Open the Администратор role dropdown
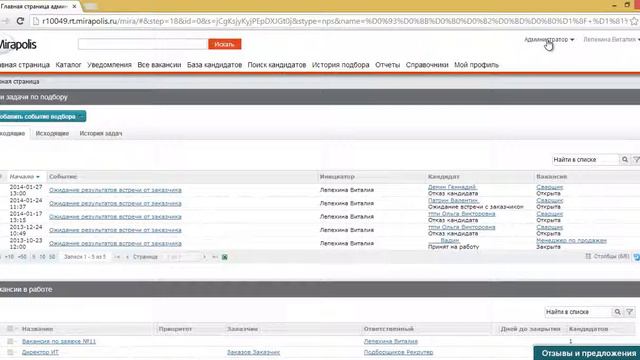Viewport: 640px width, 360px height. [x=549, y=40]
